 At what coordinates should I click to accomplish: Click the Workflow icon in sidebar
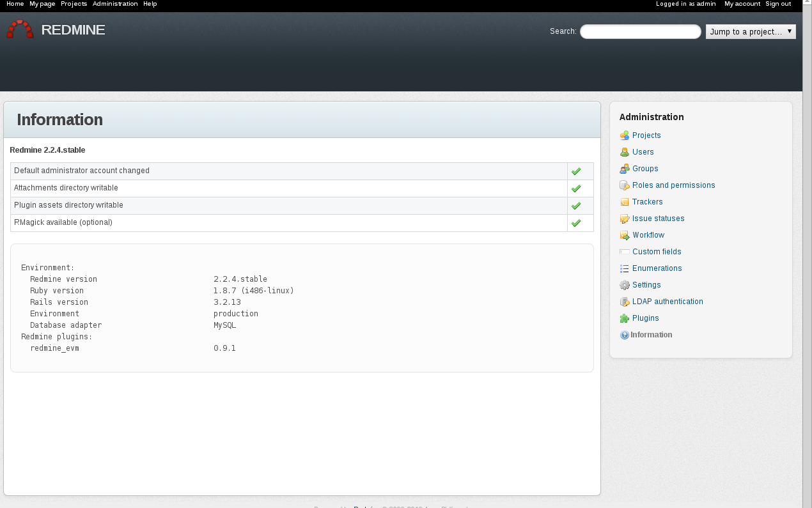tap(625, 235)
